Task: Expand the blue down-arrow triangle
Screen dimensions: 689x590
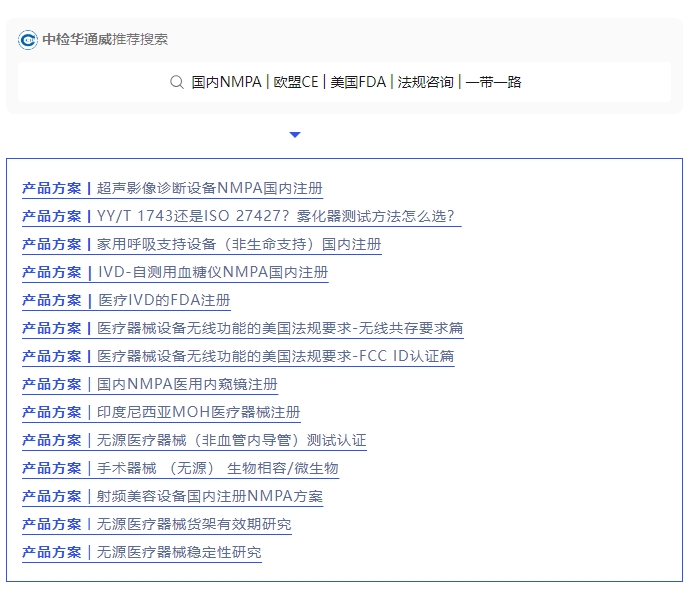Action: 294,135
